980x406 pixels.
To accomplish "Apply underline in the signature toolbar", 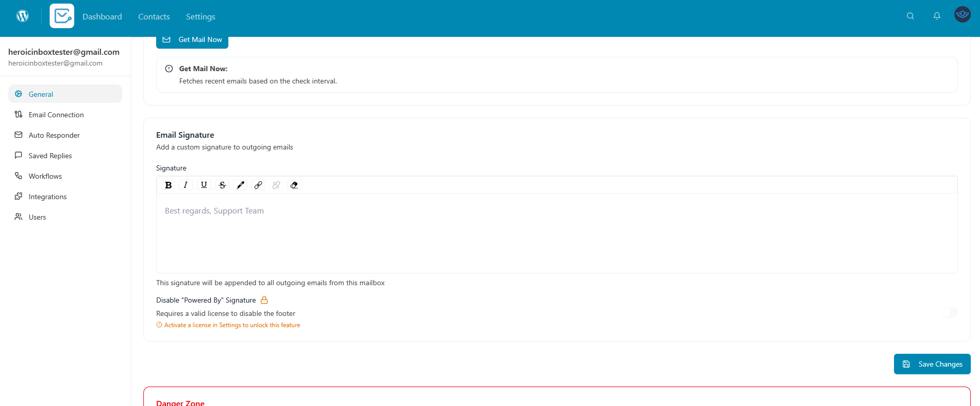I will coord(204,185).
